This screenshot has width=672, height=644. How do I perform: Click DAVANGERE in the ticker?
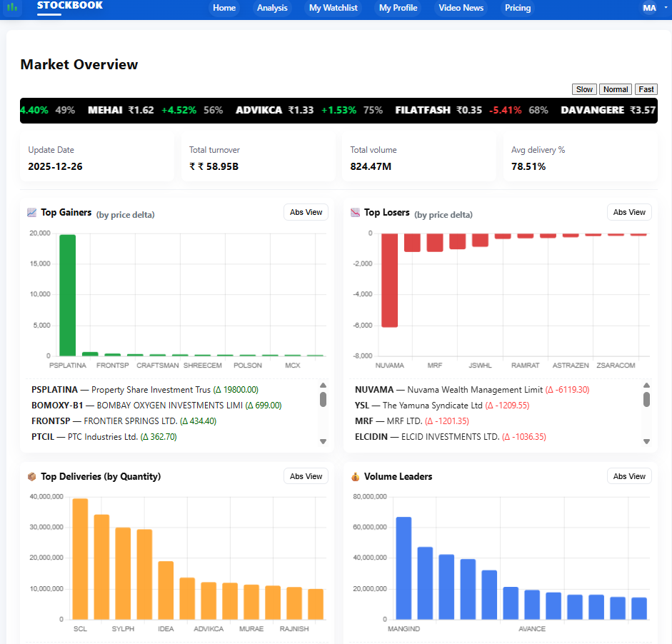coord(592,110)
